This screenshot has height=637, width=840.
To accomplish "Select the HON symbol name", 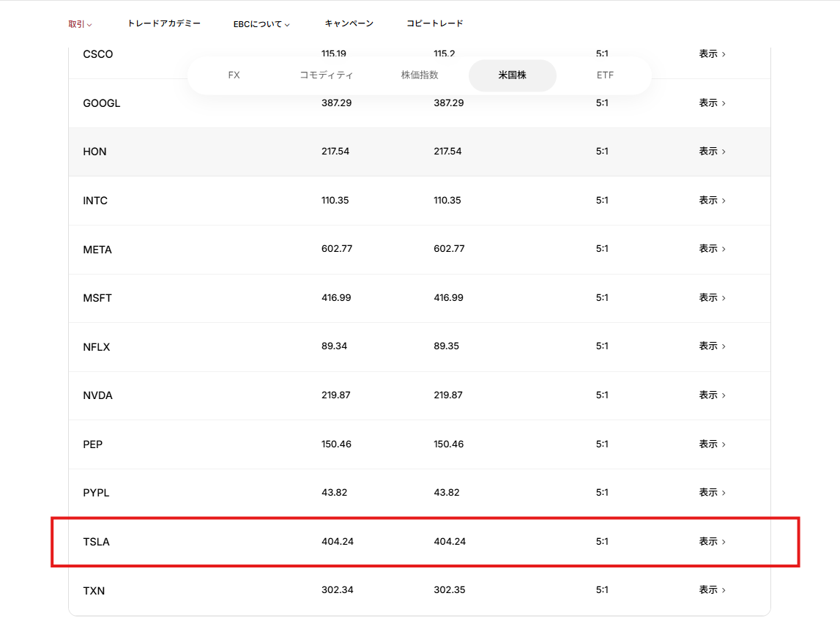I will (94, 152).
